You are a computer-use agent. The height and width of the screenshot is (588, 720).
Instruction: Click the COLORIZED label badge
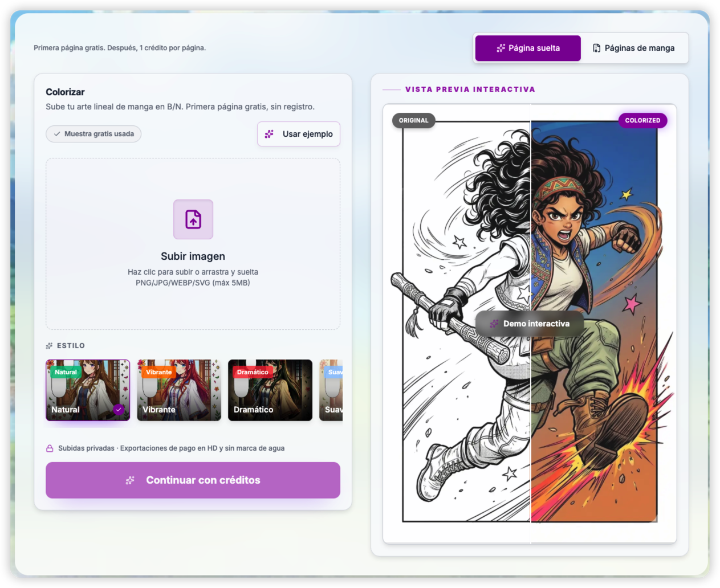click(x=642, y=120)
